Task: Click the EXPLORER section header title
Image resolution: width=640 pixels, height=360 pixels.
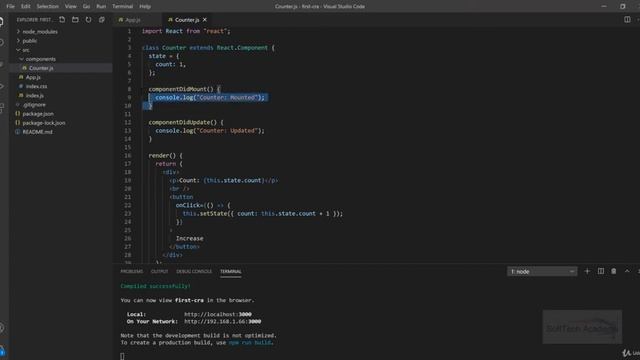Action: click(x=34, y=20)
